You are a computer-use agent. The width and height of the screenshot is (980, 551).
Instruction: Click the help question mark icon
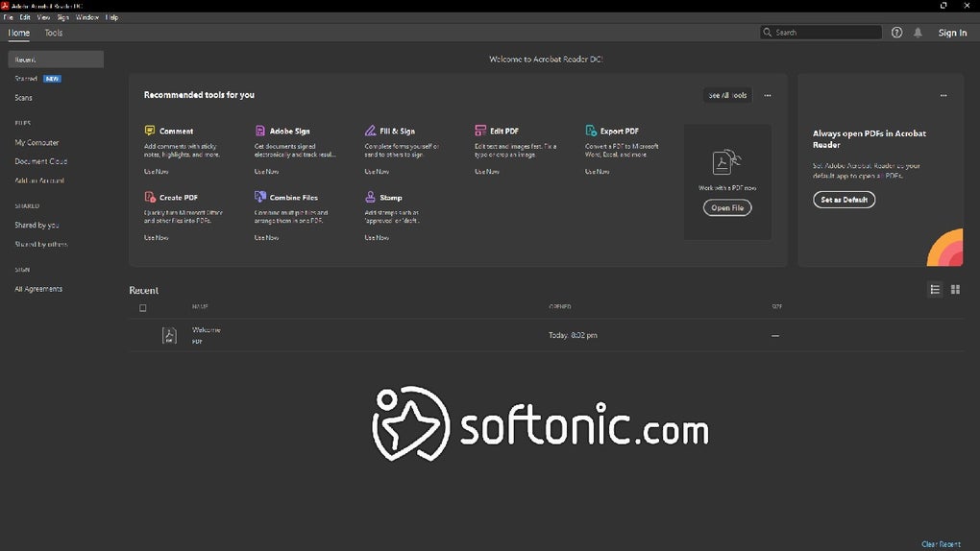tap(896, 33)
